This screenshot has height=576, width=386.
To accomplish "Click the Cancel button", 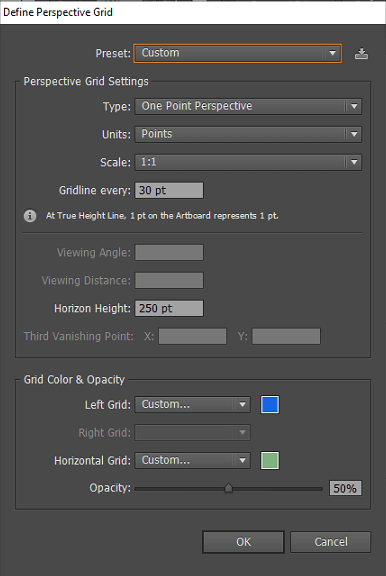I will coord(331,542).
